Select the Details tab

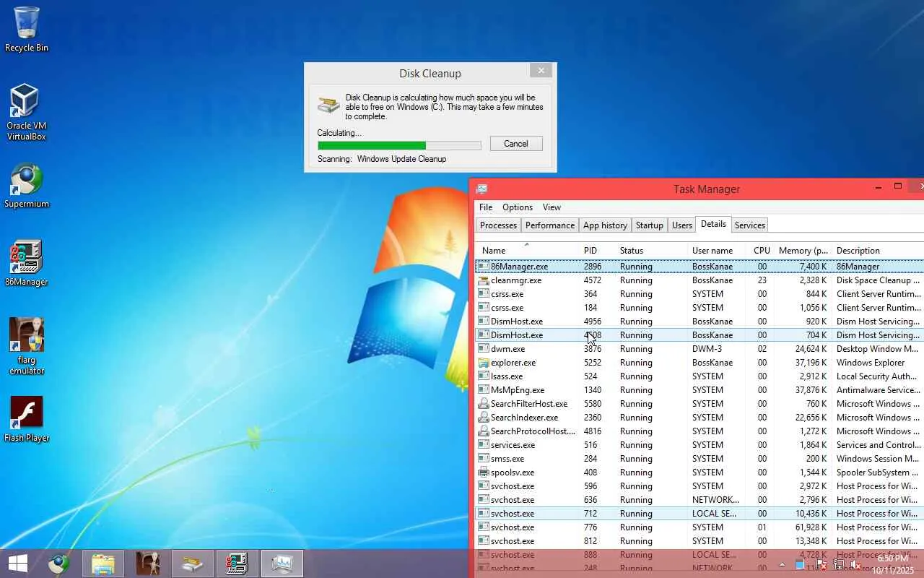(713, 224)
